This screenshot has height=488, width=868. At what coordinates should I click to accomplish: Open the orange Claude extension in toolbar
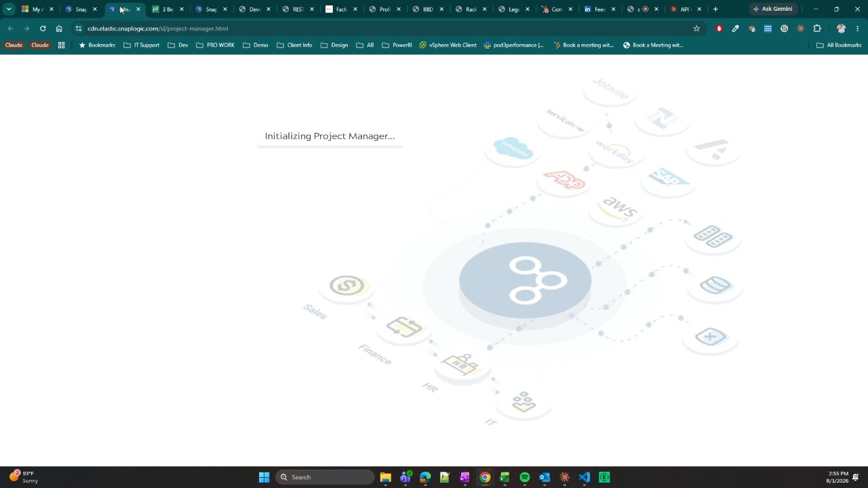(800, 28)
